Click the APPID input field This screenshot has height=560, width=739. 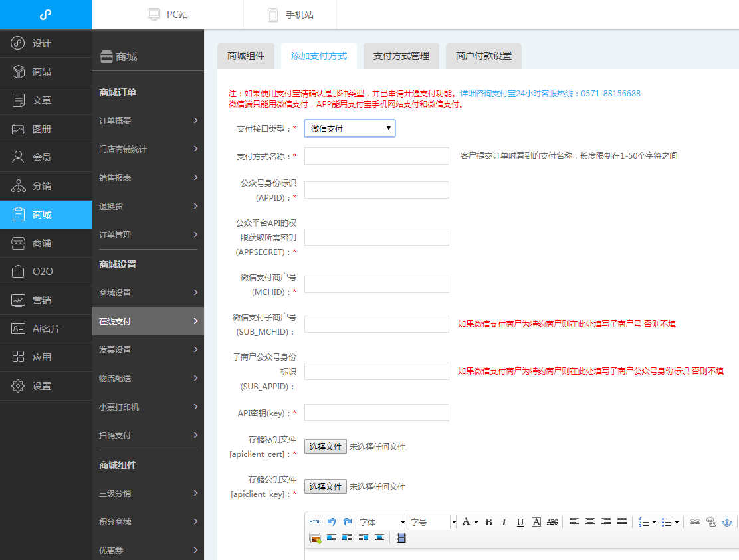[x=377, y=190]
